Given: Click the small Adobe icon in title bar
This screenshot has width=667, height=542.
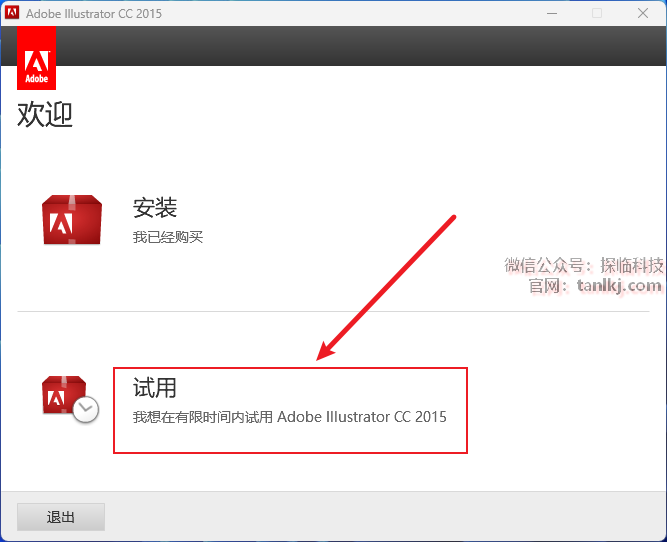Looking at the screenshot, I should click(12, 13).
